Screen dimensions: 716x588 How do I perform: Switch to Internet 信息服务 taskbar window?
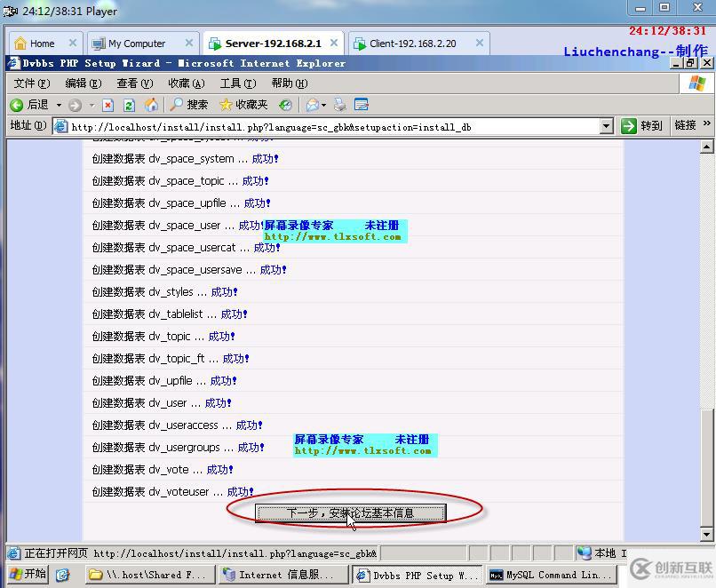click(x=282, y=575)
